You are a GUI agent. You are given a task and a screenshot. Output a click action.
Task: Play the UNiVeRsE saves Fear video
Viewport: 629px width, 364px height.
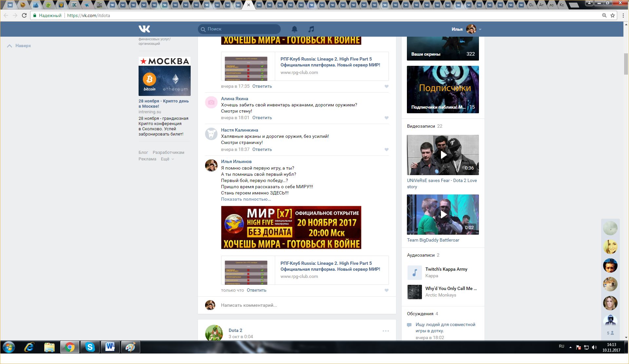pyautogui.click(x=443, y=155)
